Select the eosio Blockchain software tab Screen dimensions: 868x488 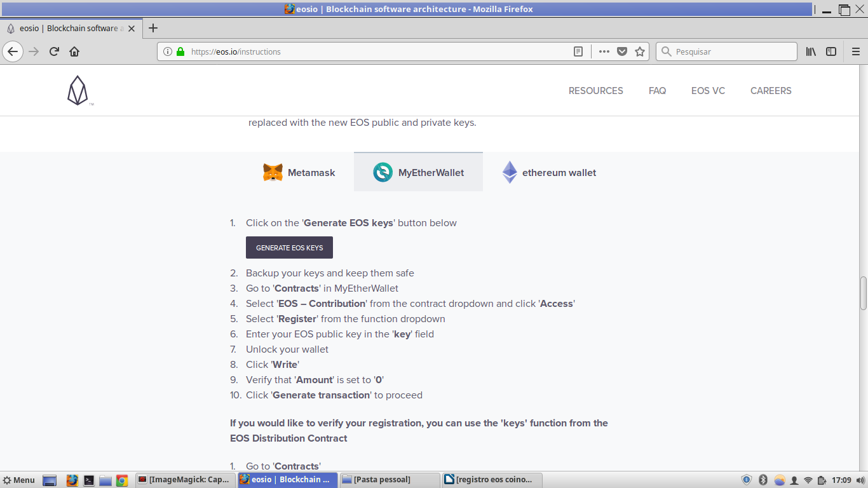coord(70,28)
